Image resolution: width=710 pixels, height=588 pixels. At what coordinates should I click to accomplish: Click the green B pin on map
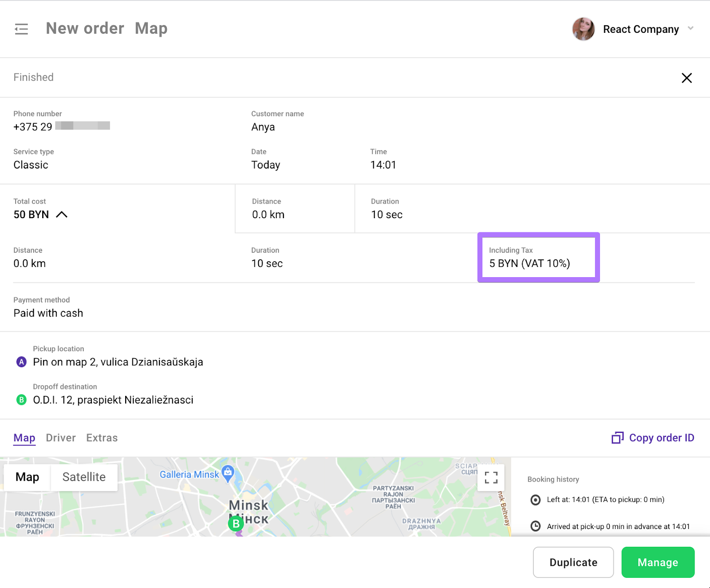[236, 524]
